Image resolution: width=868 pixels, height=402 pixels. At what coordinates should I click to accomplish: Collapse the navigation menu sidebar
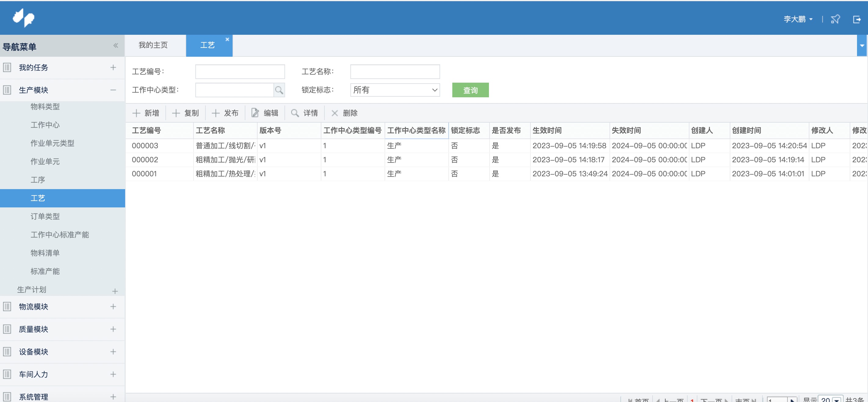click(116, 45)
